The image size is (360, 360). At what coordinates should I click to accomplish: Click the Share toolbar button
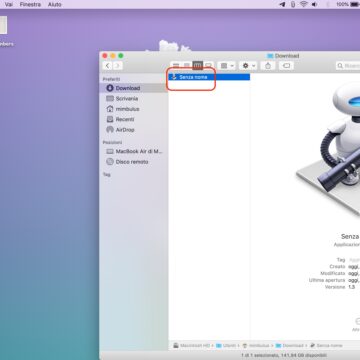tap(268, 66)
